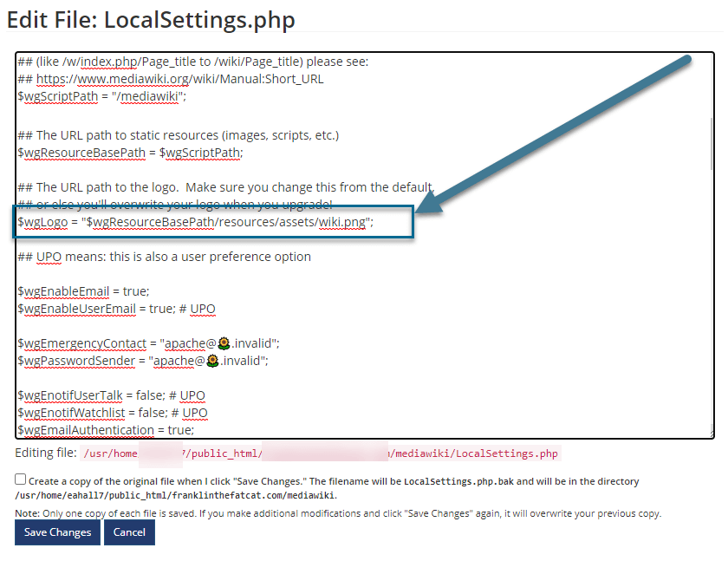Click the Cancel button
This screenshot has height=561, width=728.
pyautogui.click(x=129, y=532)
